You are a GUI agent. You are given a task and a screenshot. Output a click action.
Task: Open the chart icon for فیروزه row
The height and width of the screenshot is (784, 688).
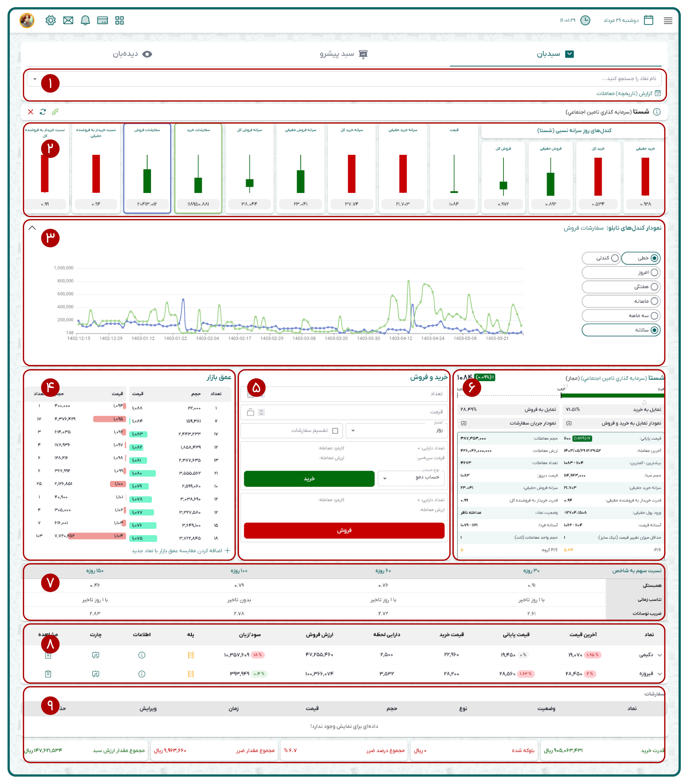(96, 674)
